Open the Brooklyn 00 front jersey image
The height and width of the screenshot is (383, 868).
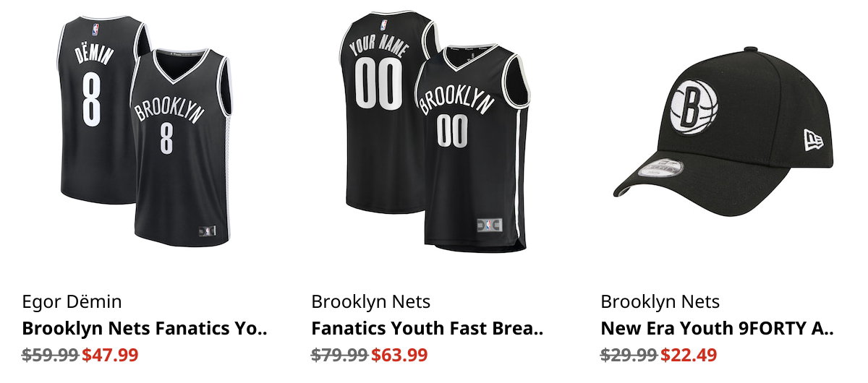coord(474,148)
